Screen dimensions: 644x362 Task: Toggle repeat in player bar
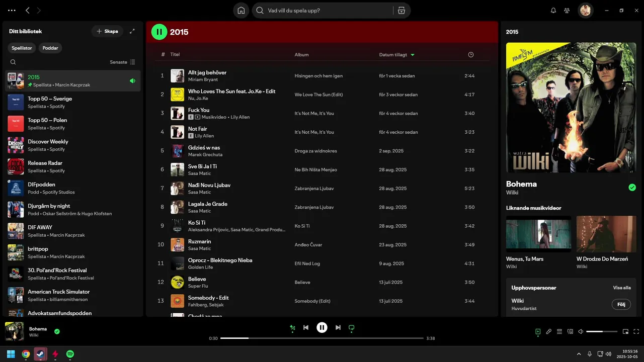352,327
